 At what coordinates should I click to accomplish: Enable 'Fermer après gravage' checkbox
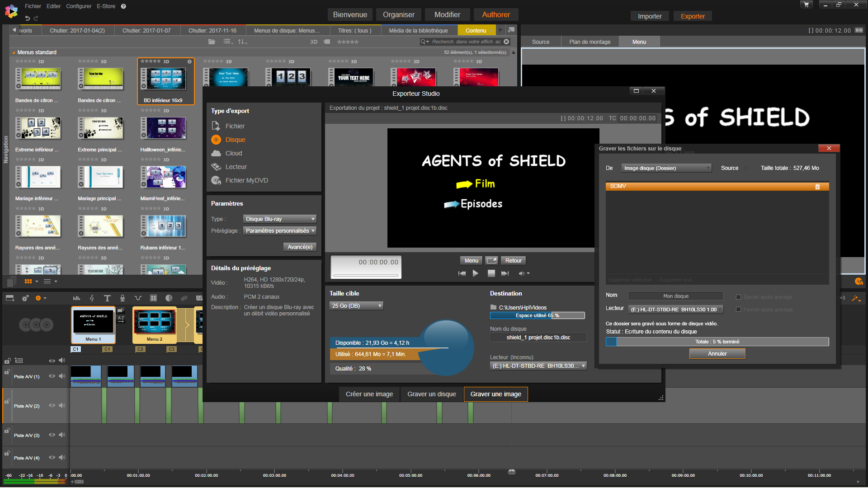point(738,310)
